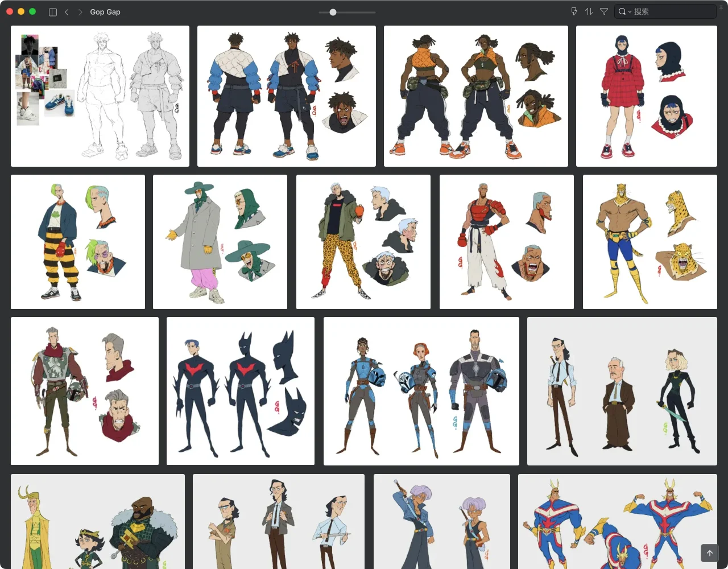Image resolution: width=728 pixels, height=569 pixels.
Task: Open the grey-haired armored man with helmet thumbnail
Action: [x=85, y=391]
